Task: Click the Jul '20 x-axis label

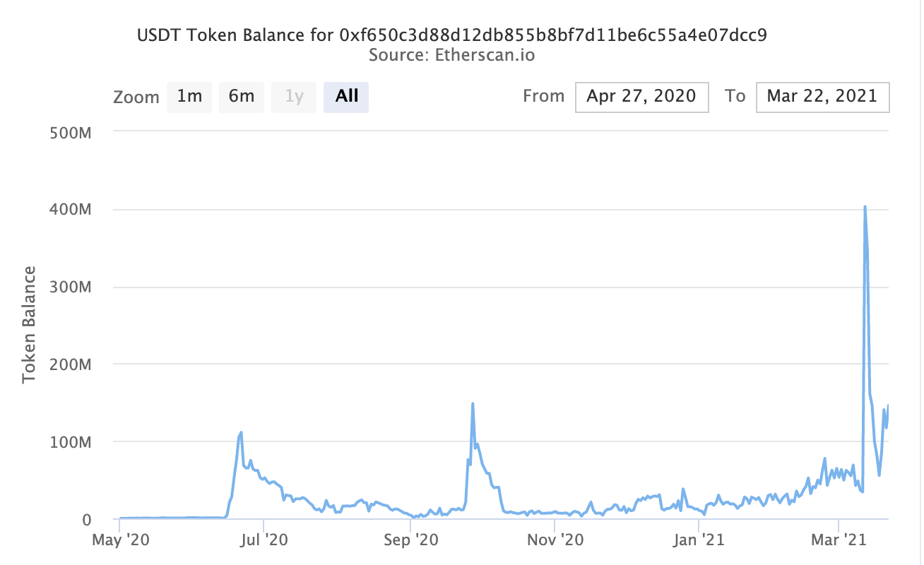Action: tap(263, 539)
